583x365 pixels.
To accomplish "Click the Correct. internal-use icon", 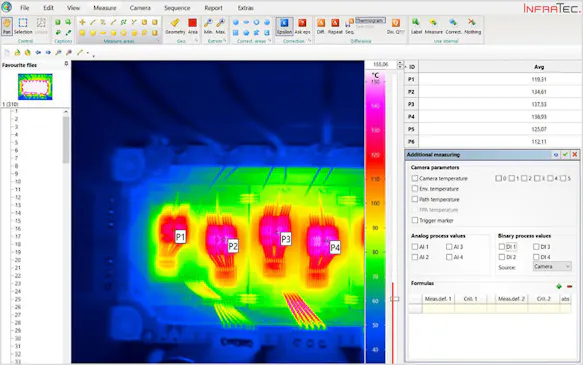I will [453, 26].
